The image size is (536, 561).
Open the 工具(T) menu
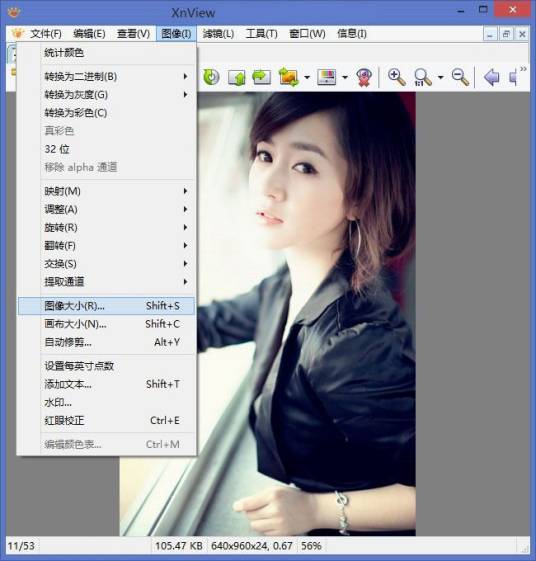[262, 34]
